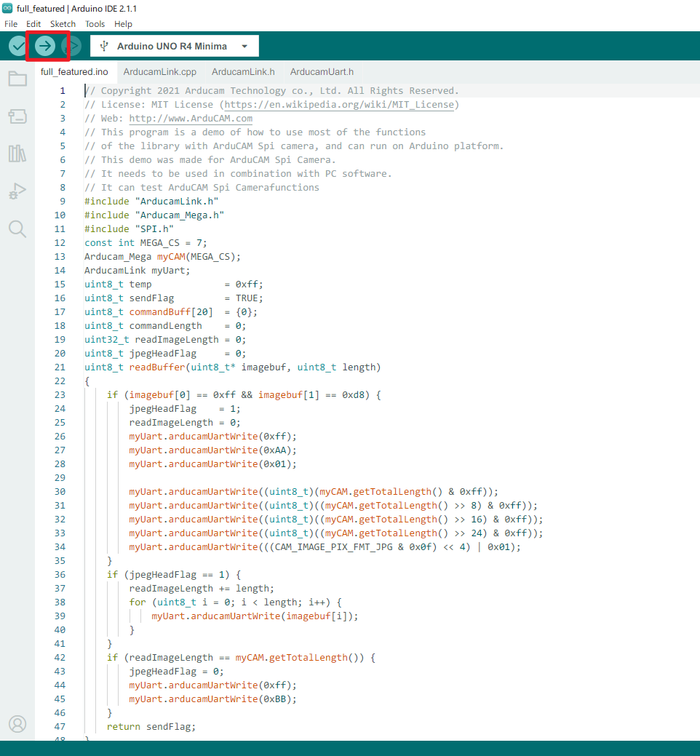Click the arducamUartWrite(0xAA) call
This screenshot has height=756, width=700.
[x=212, y=450]
